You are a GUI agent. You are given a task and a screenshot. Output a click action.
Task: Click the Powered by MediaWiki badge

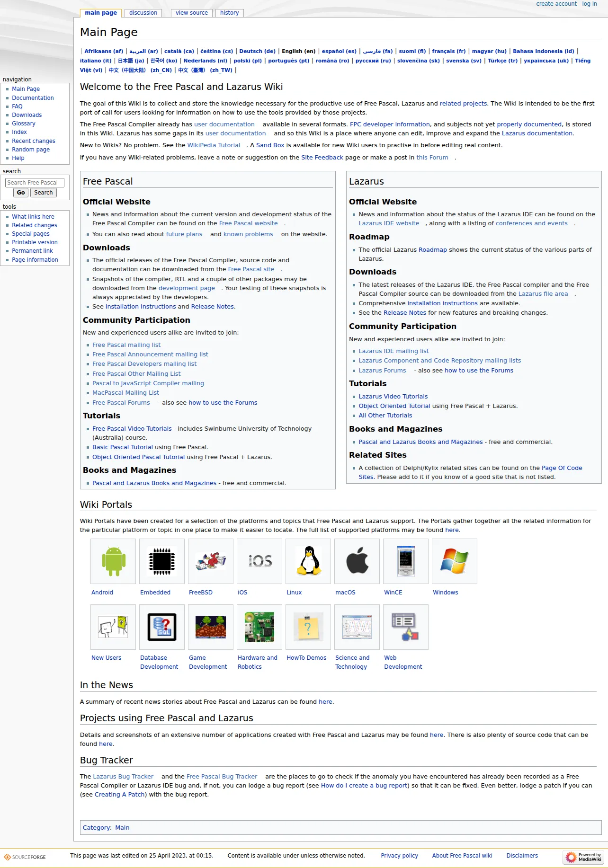click(583, 857)
